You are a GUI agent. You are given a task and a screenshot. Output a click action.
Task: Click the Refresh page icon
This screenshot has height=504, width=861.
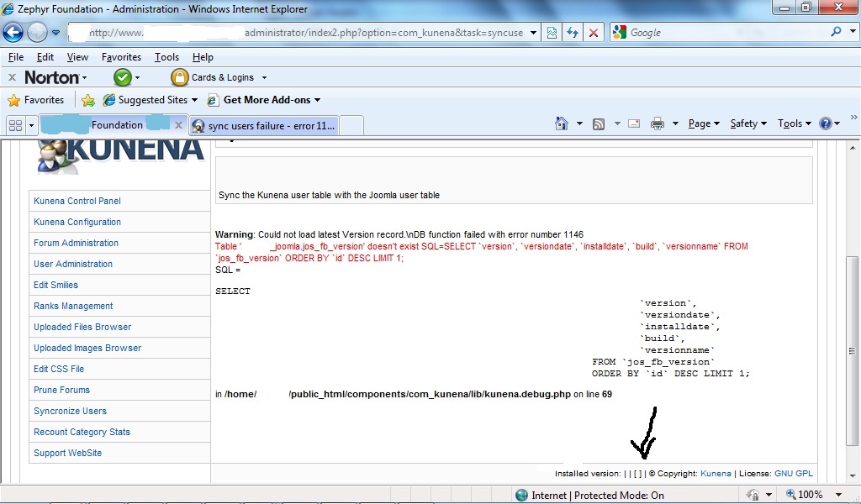[x=573, y=33]
